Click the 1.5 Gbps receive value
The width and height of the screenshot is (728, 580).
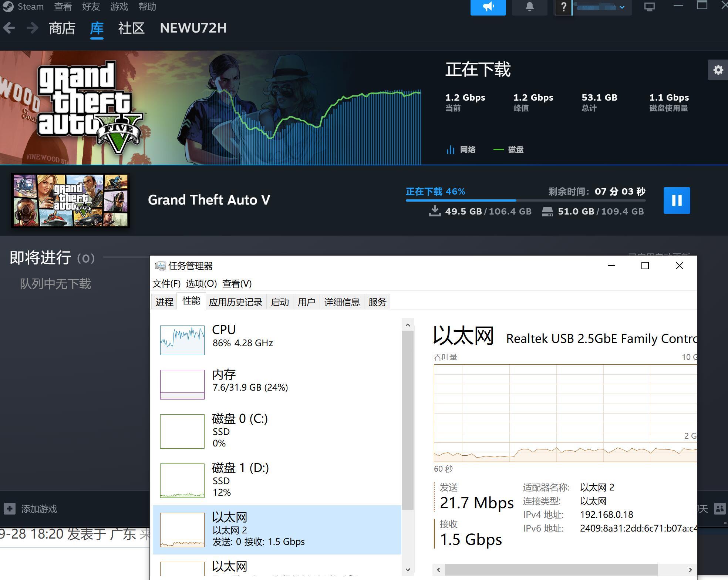click(471, 539)
